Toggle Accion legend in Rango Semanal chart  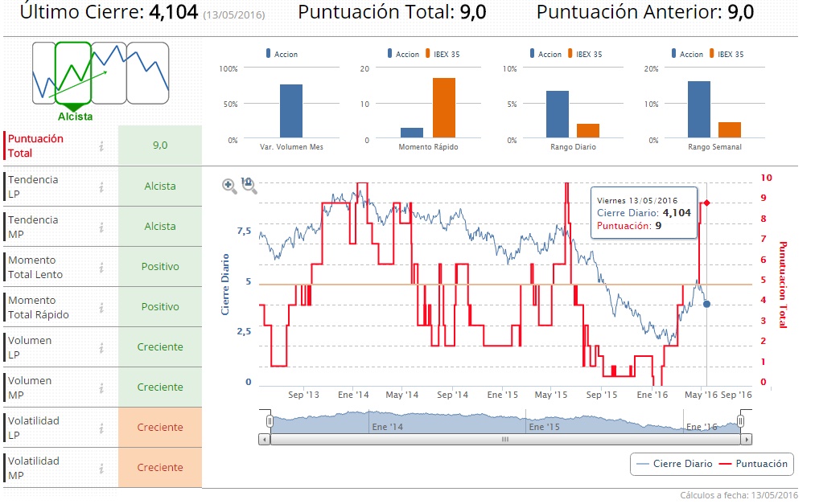[x=687, y=54]
